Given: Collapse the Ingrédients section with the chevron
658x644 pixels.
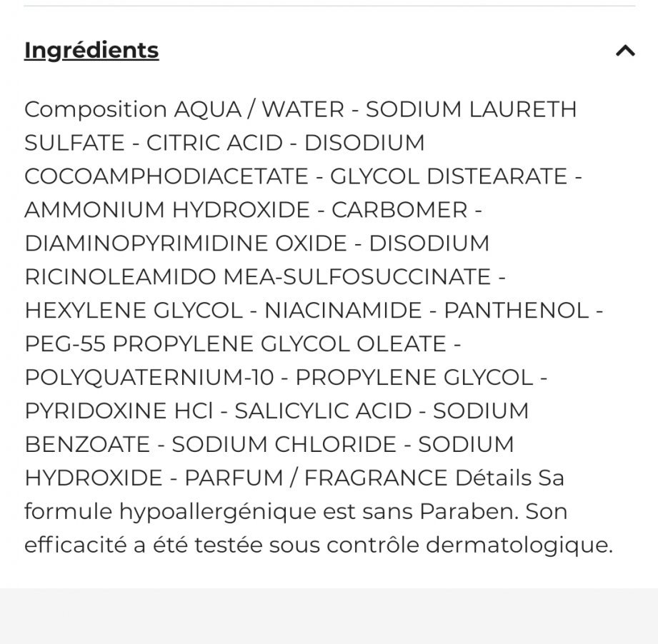Looking at the screenshot, I should (625, 51).
